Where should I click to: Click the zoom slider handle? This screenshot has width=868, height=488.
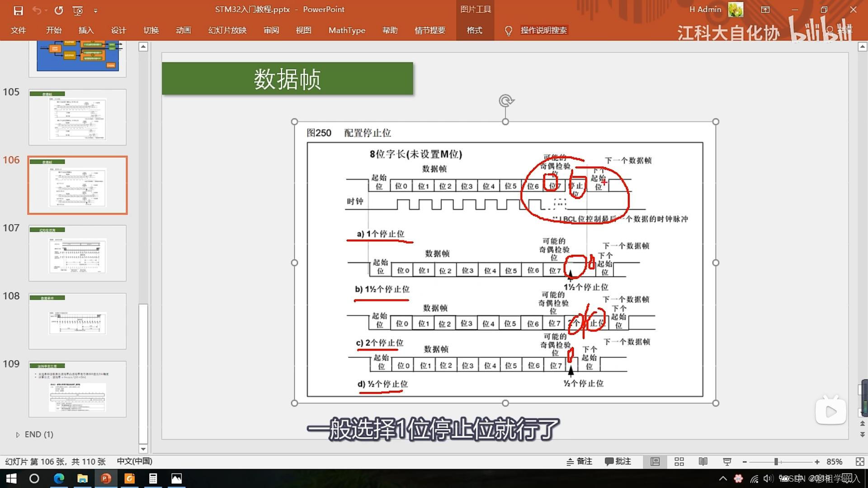(x=776, y=461)
